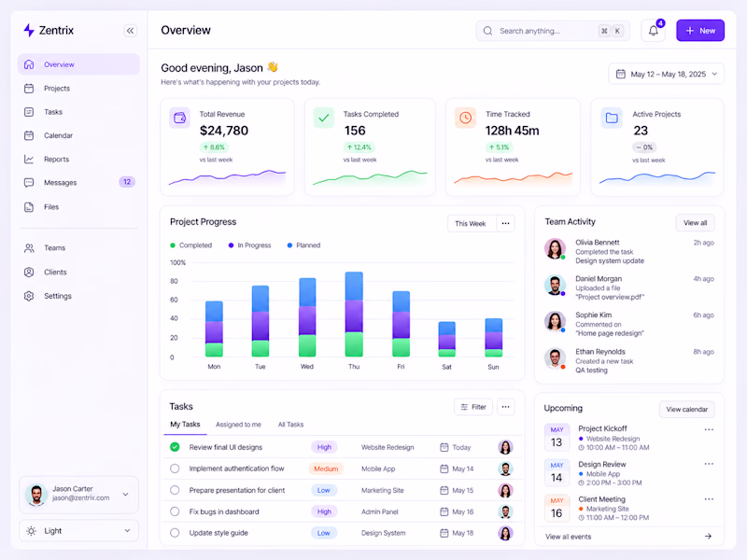Click the View all events arrow icon

(709, 537)
